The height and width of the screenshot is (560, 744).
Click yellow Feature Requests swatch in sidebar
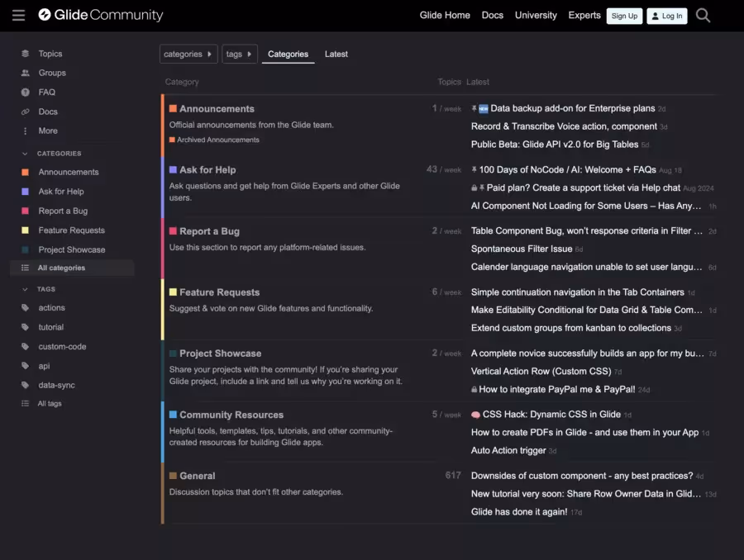tap(25, 230)
